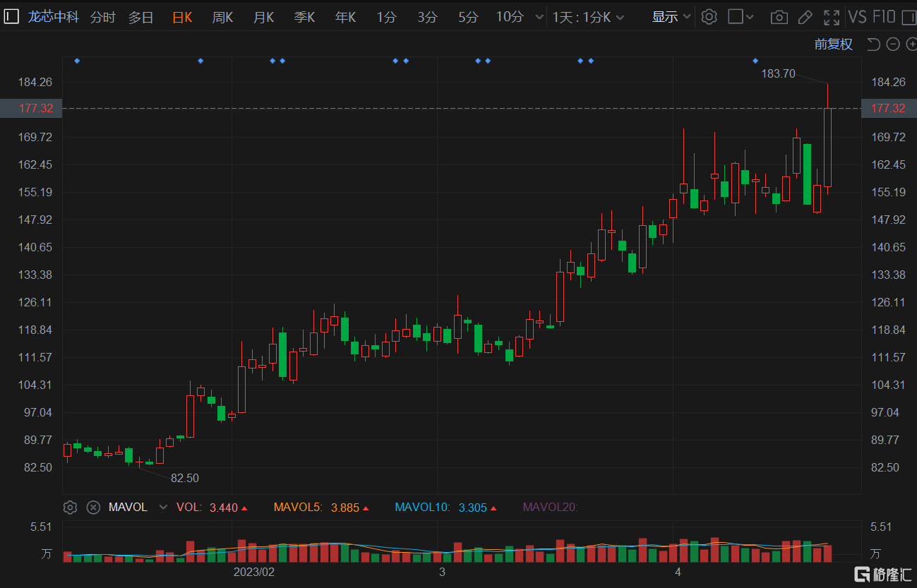Open the layout square dropdown

click(x=741, y=17)
